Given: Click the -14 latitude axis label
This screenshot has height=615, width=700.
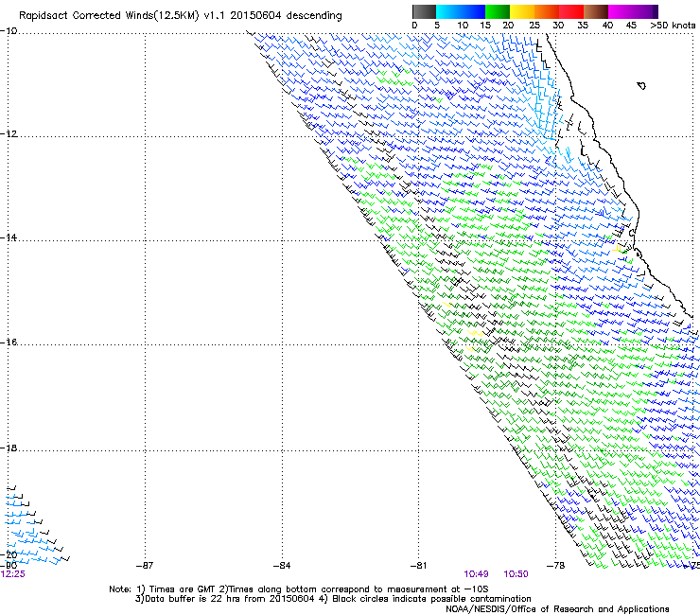Looking at the screenshot, I should 9,237.
